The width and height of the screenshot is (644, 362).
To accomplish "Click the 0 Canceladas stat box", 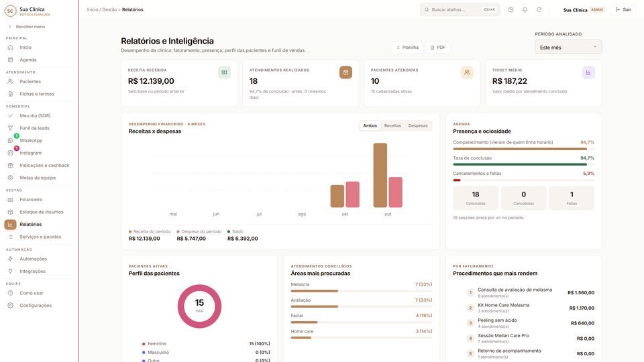I will [x=524, y=198].
